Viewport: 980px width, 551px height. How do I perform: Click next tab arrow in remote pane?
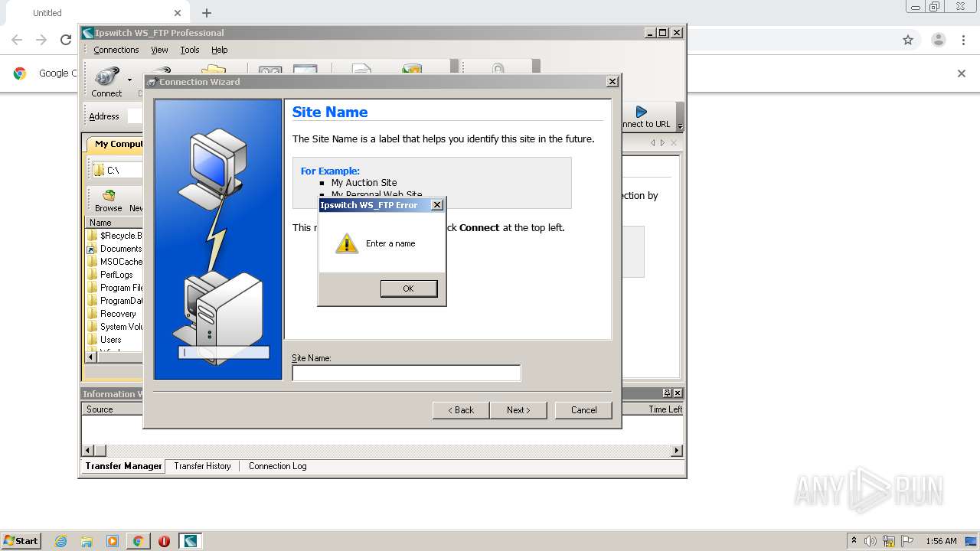coord(662,143)
